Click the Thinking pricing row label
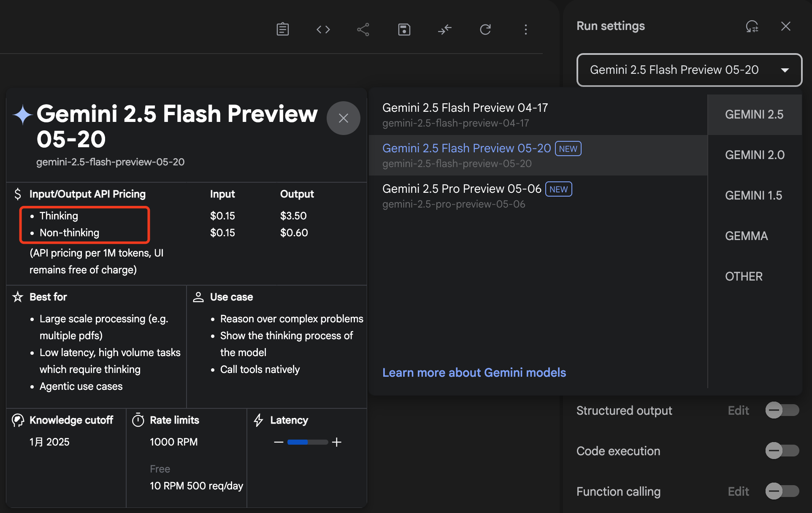Viewport: 812px width, 513px height. (x=59, y=216)
